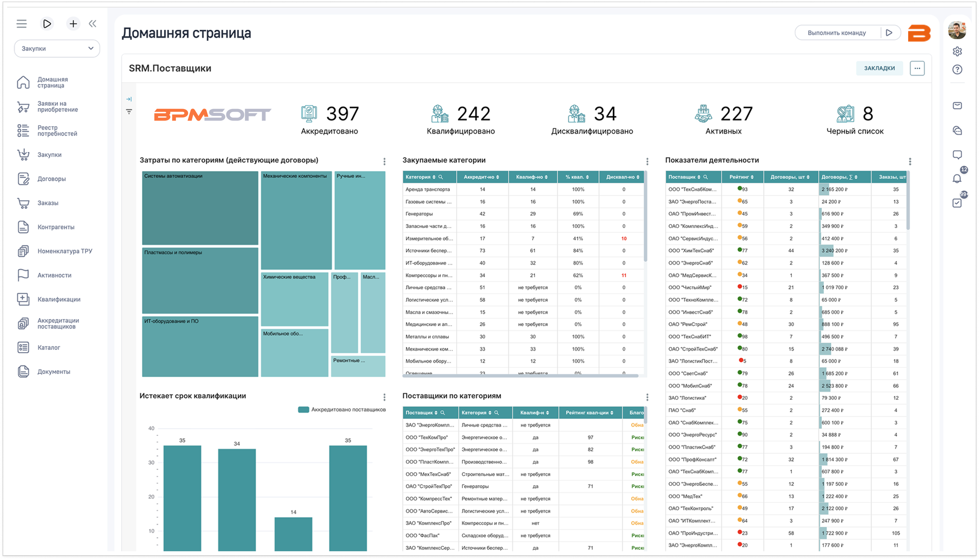The height and width of the screenshot is (560, 979).
Task: Expand dashboard side panel arrow icon
Action: click(x=129, y=99)
